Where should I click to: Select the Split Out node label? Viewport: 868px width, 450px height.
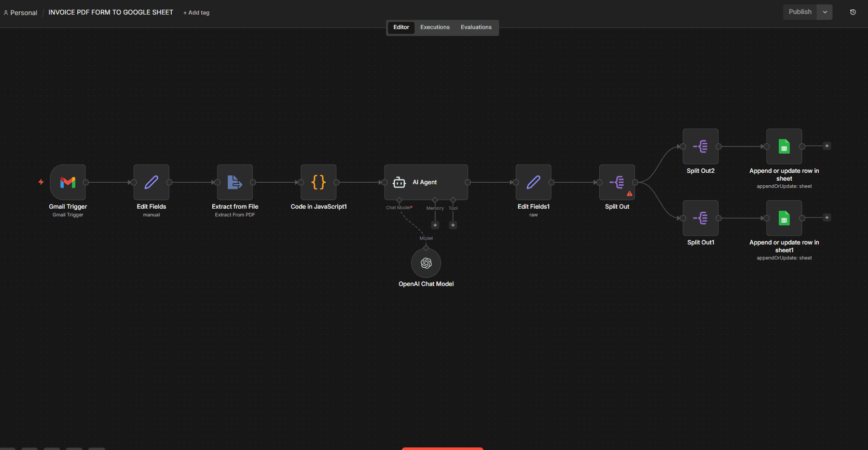(617, 207)
